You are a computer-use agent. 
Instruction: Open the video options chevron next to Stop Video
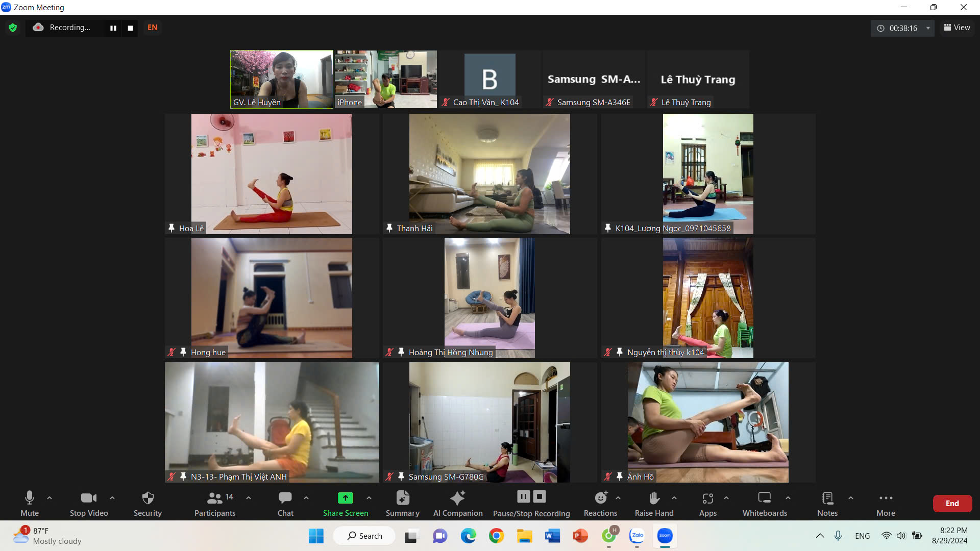(x=112, y=498)
